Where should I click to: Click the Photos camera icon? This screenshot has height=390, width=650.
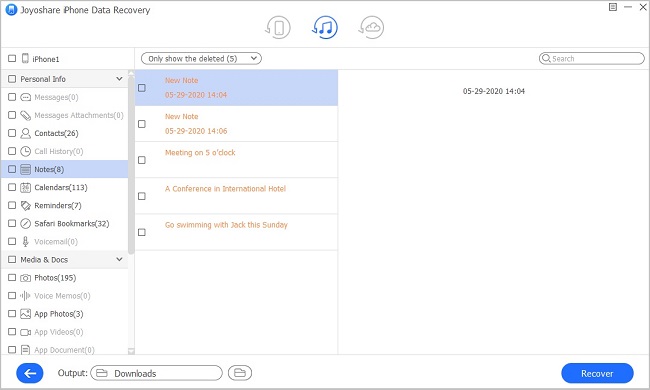pyautogui.click(x=26, y=278)
